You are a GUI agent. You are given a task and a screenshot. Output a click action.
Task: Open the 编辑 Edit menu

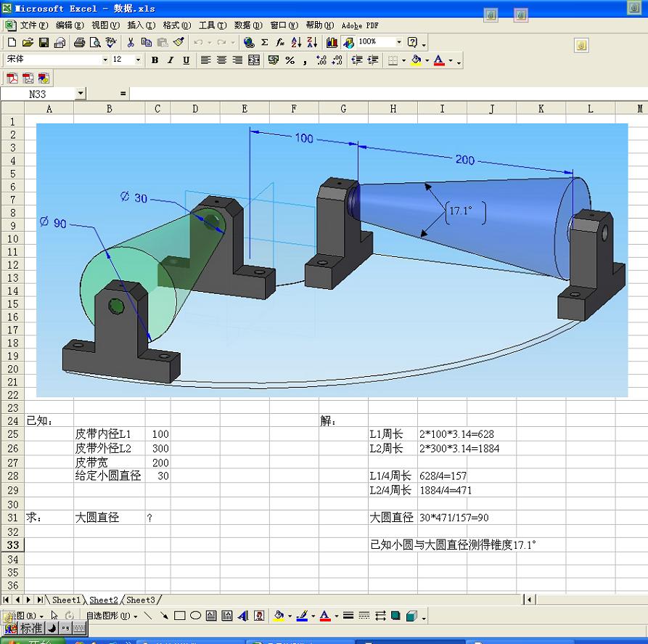pos(70,25)
